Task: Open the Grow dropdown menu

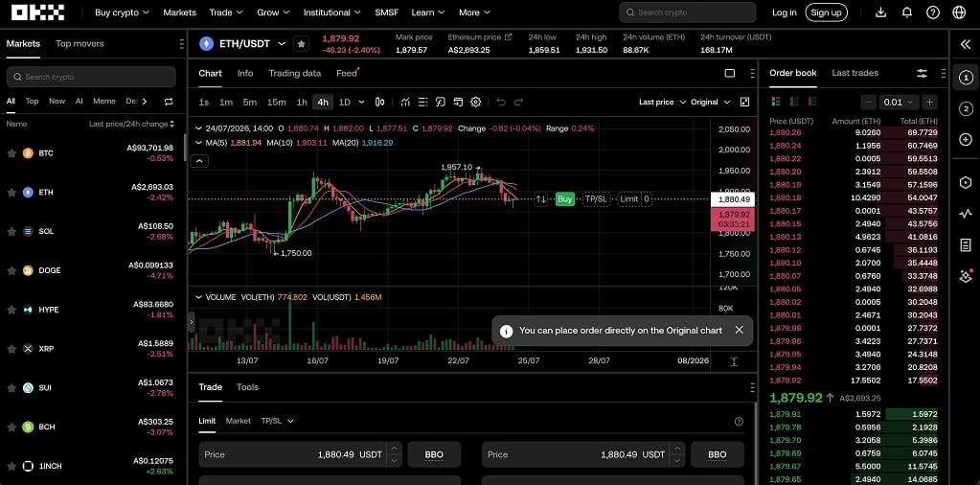Action: 273,12
